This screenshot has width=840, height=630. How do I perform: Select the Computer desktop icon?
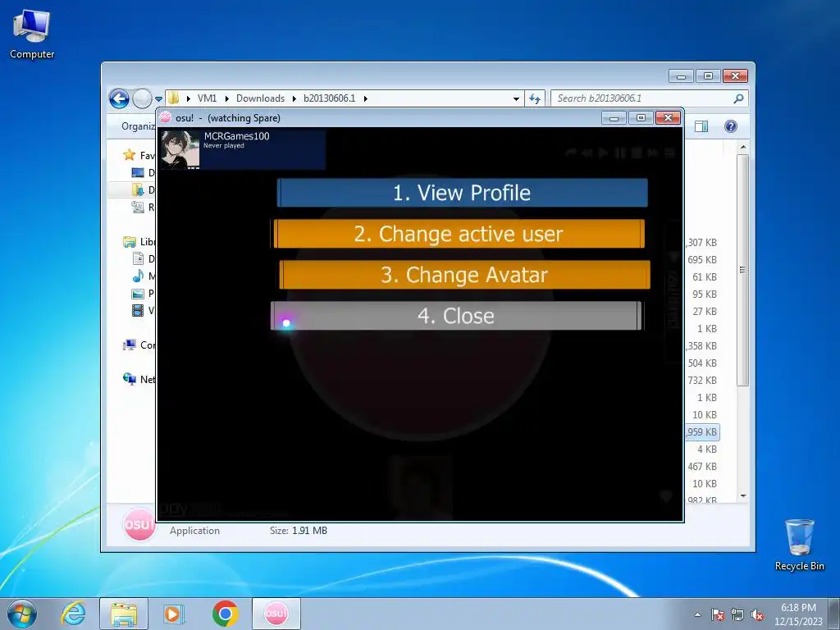(x=32, y=34)
